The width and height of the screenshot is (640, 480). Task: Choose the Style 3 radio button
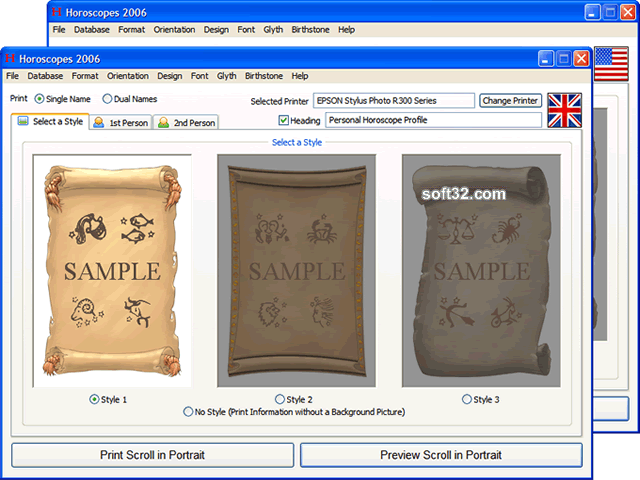click(467, 399)
